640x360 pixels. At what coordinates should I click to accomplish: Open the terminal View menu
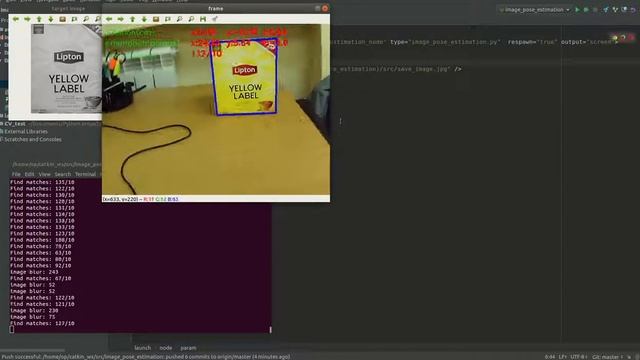coord(44,174)
